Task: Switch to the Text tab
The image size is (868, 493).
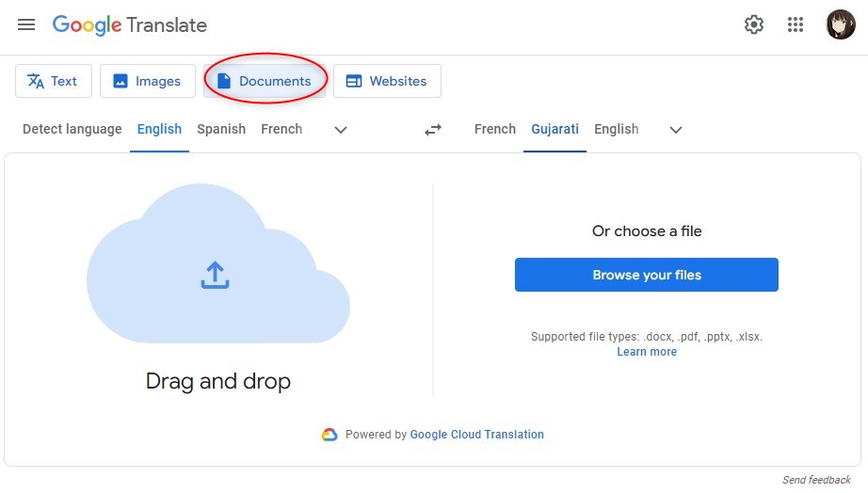Action: [53, 81]
